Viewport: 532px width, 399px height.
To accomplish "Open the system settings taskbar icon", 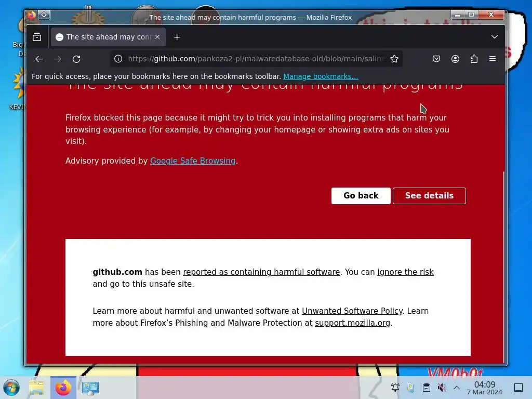I will click(x=90, y=388).
